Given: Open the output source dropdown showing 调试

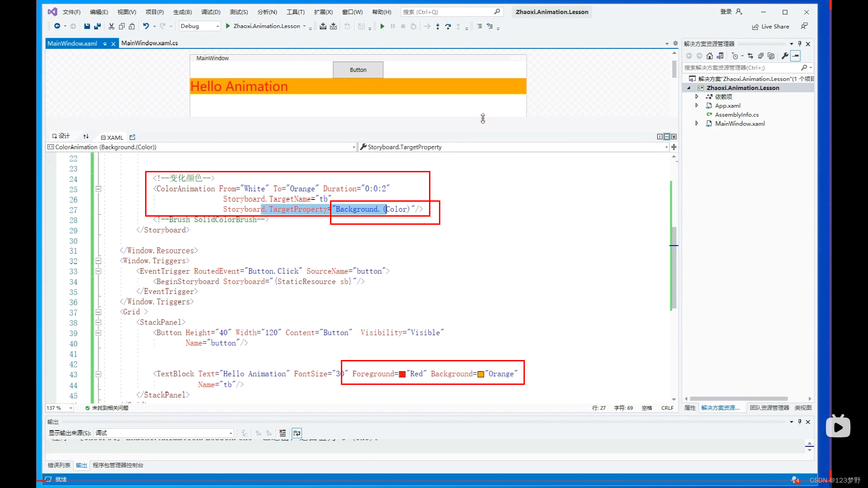Looking at the screenshot, I should pos(164,433).
